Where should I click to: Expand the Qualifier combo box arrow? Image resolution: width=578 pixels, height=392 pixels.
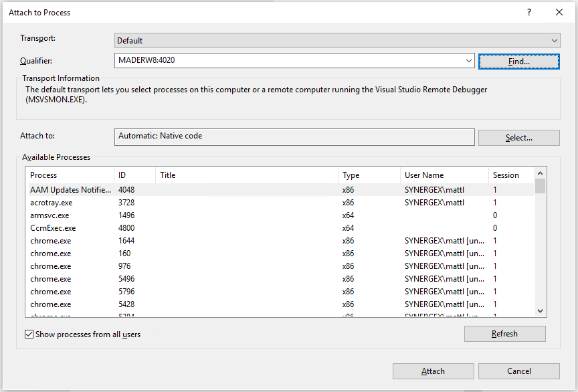(x=468, y=61)
